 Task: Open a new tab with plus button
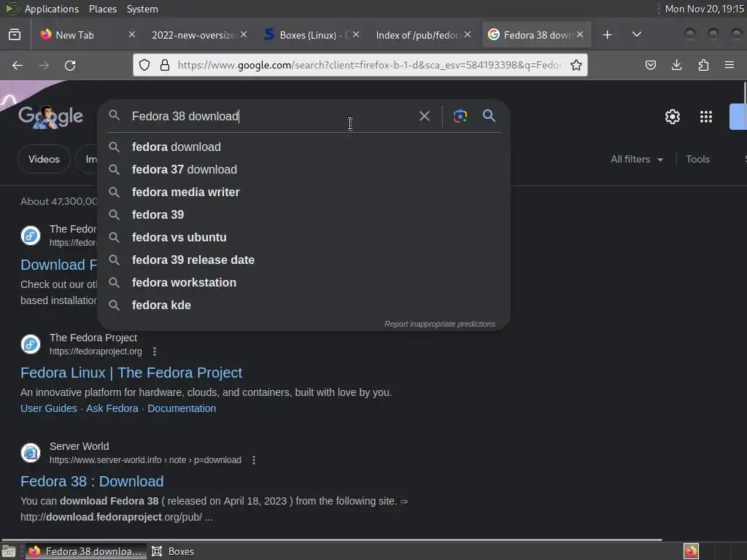coord(607,35)
